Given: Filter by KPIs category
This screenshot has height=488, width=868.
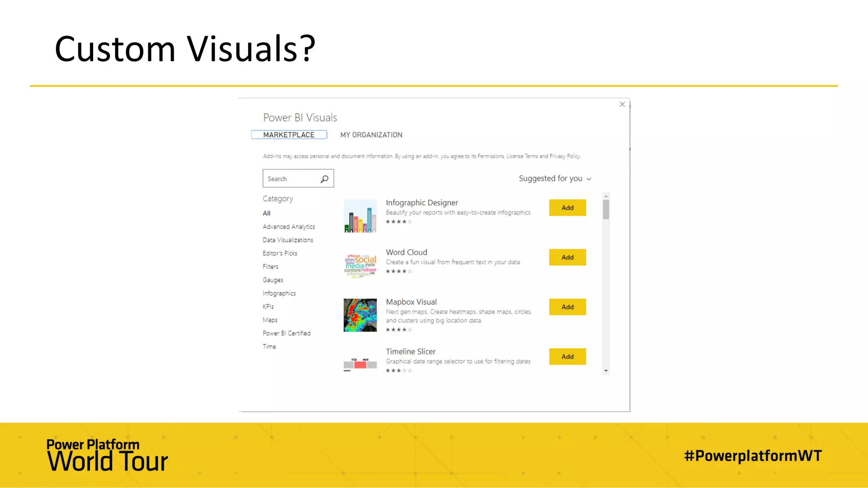Looking at the screenshot, I should coord(268,306).
